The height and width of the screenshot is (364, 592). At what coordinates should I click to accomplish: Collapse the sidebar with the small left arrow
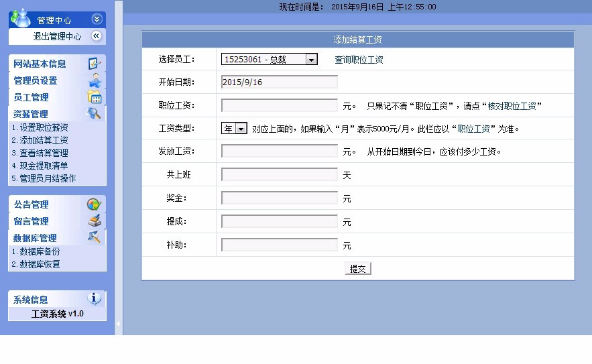click(118, 324)
